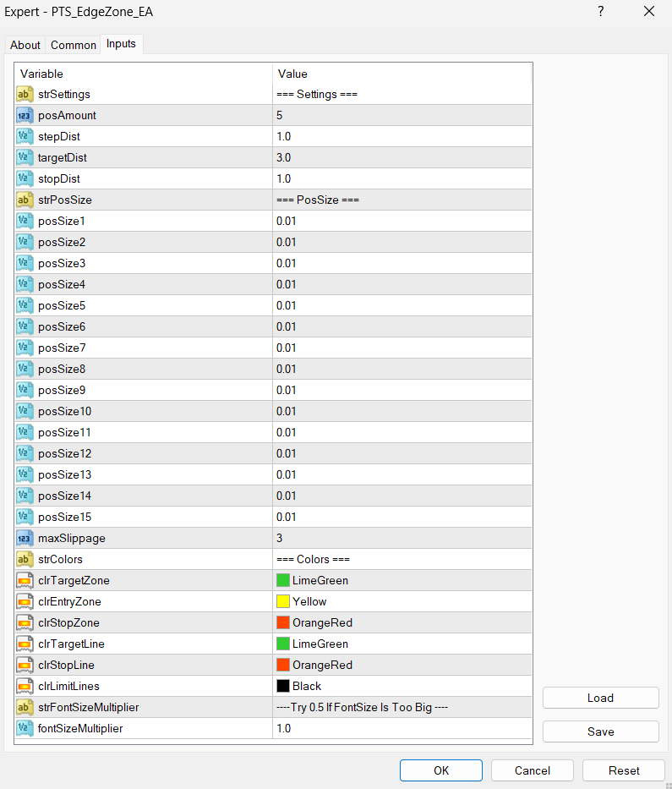Select the Inputs tab
Viewport: 672px width, 789px height.
(121, 44)
